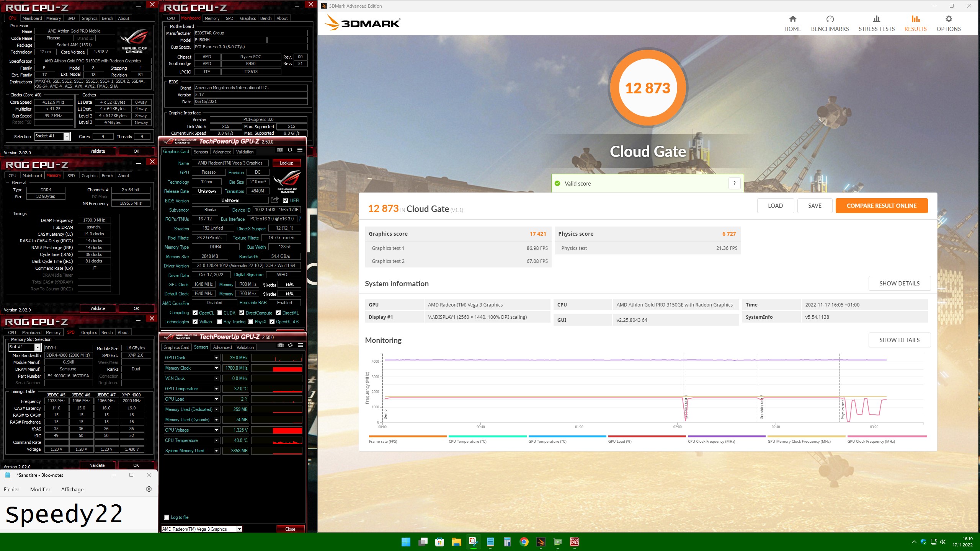980x551 pixels.
Task: Open the Windows Start menu
Action: [x=406, y=542]
